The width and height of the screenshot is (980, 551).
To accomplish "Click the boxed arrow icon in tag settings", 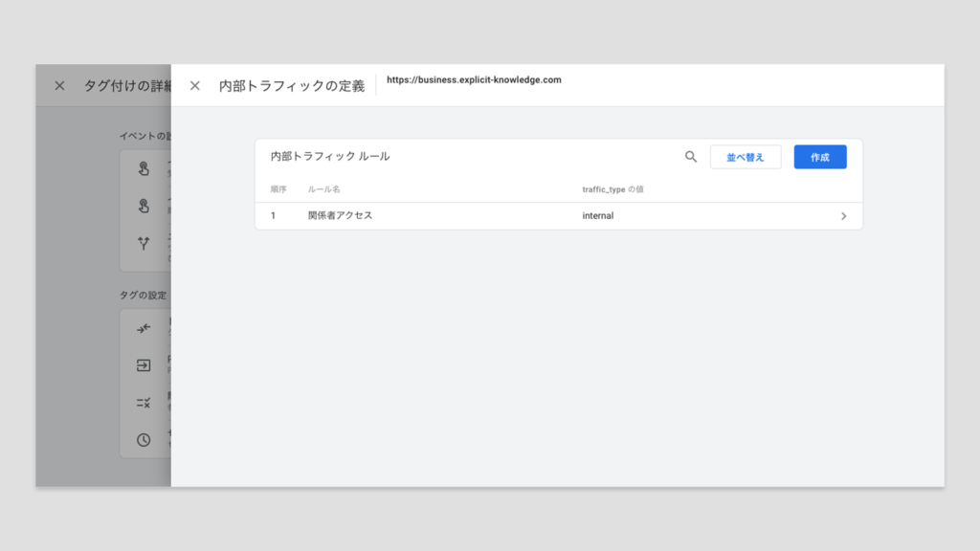I will [x=144, y=365].
